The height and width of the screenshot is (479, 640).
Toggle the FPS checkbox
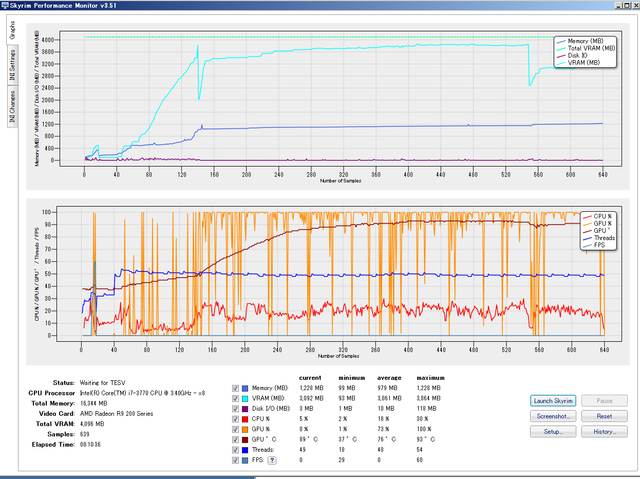(x=235, y=460)
